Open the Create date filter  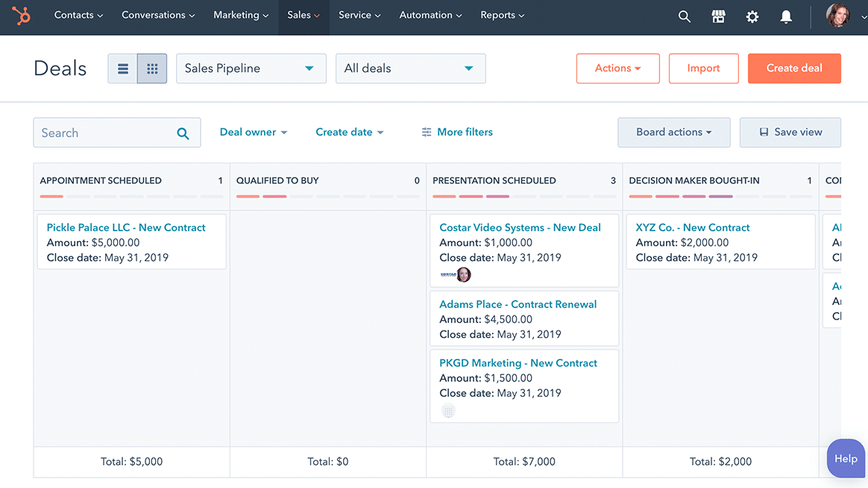pos(349,132)
